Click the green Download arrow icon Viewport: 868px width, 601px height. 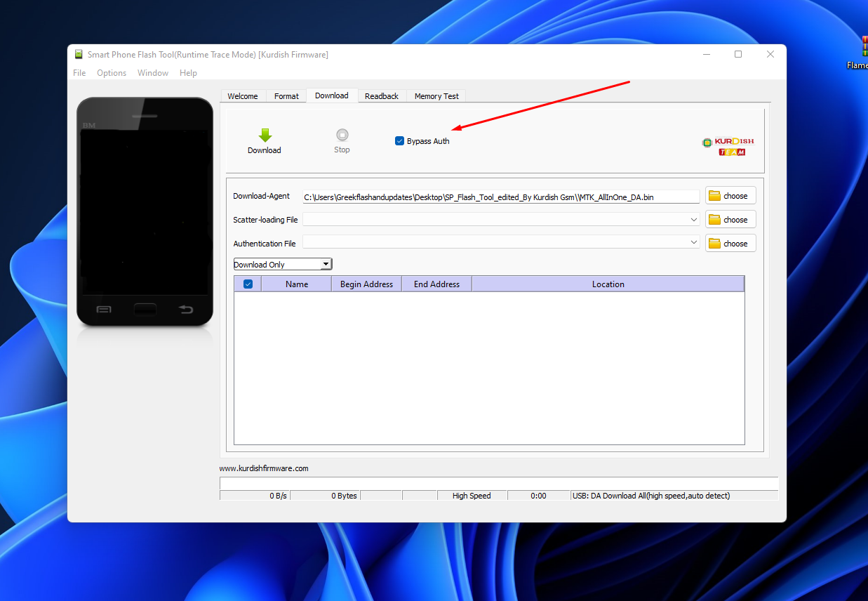265,136
